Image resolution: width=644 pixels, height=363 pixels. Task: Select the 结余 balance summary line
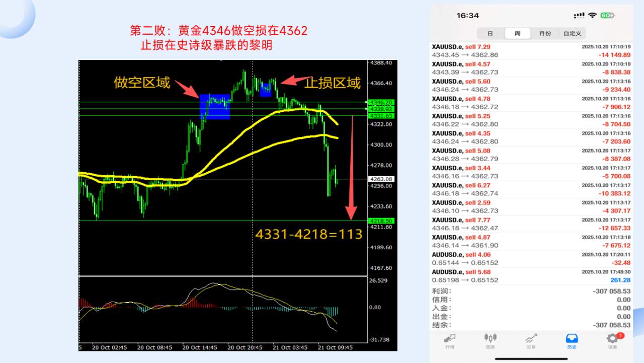(531, 325)
